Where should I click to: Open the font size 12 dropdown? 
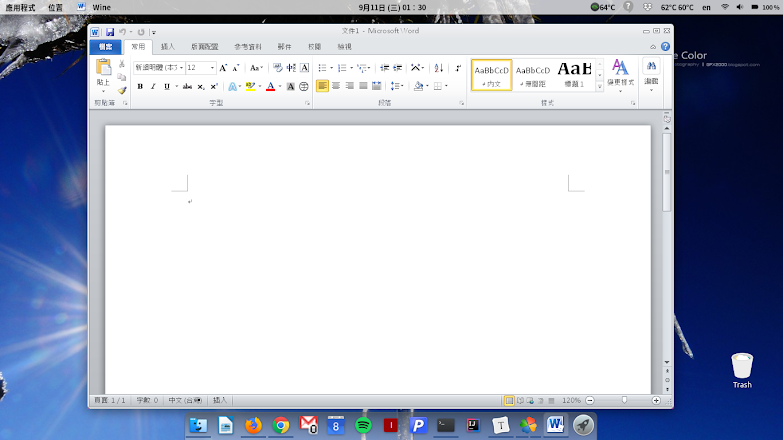tap(212, 68)
